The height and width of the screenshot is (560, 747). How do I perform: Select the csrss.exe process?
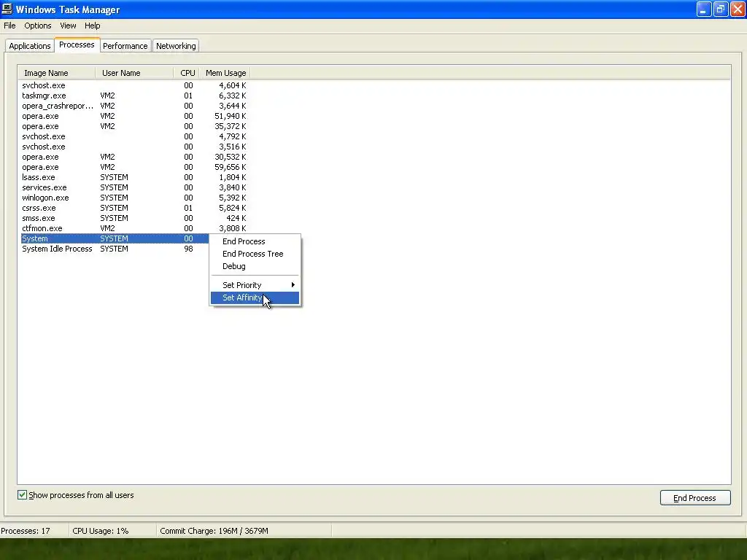tap(134, 208)
